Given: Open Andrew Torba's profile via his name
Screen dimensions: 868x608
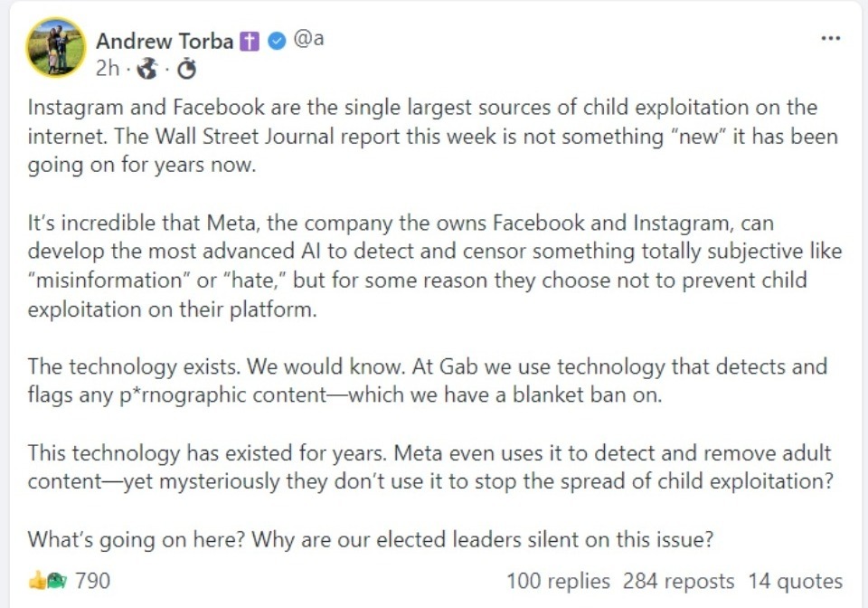Looking at the screenshot, I should point(165,40).
